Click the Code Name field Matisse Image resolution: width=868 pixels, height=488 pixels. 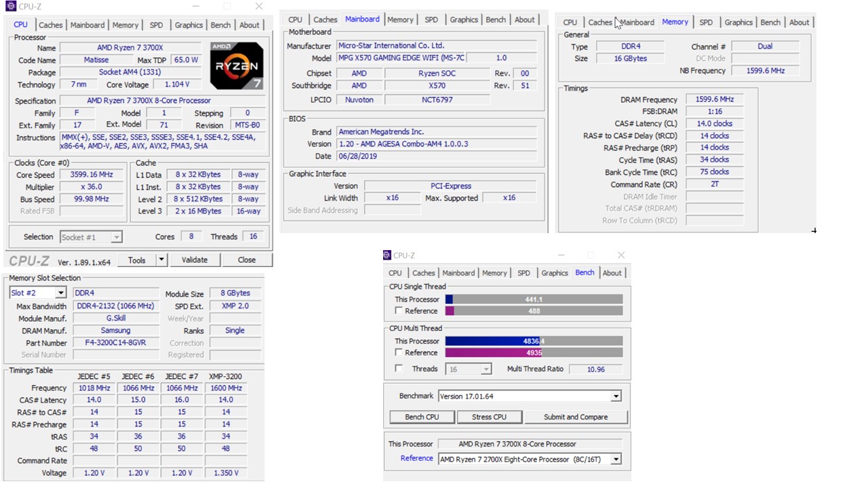click(x=96, y=60)
